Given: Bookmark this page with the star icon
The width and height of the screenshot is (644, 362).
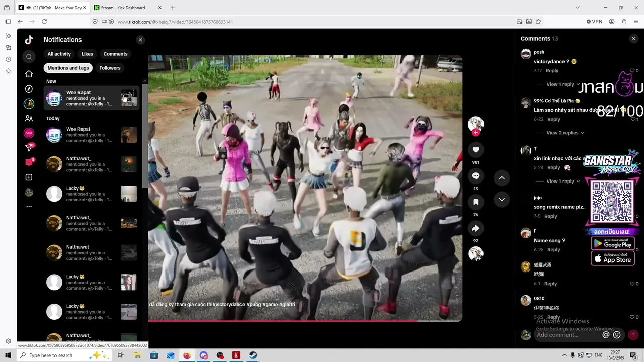Looking at the screenshot, I should coord(538,22).
